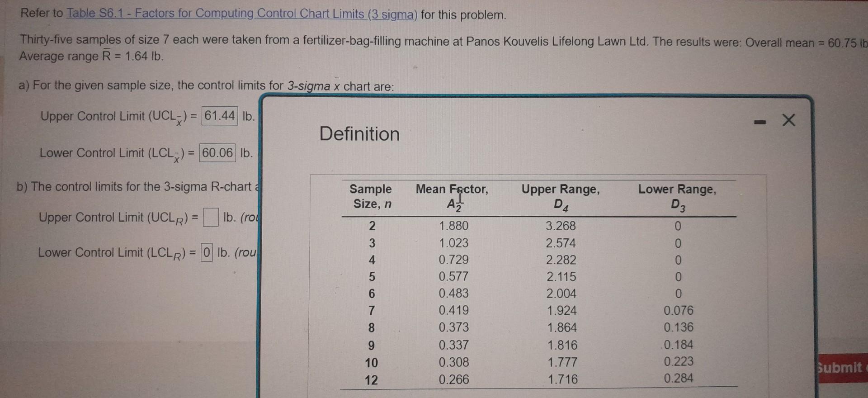Click the Sample Size n column header
Viewport: 868px width, 398px height.
(371, 197)
